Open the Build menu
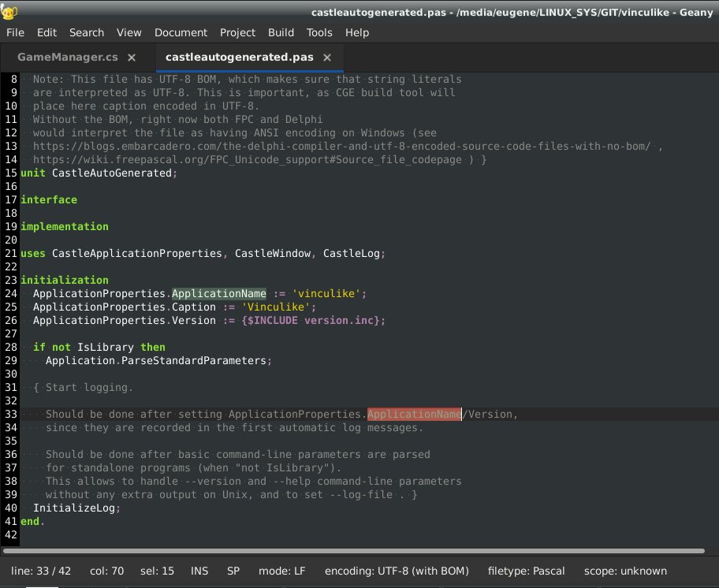Image resolution: width=719 pixels, height=588 pixels. click(281, 32)
